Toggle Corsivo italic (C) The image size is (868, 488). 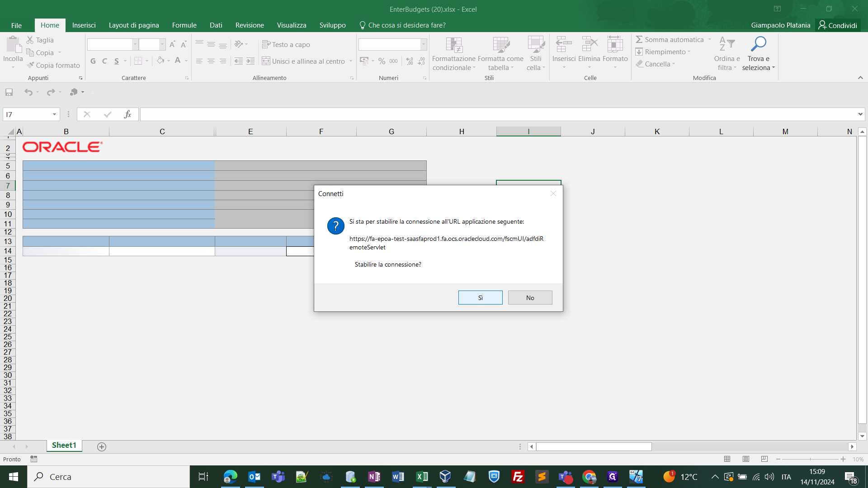point(104,61)
